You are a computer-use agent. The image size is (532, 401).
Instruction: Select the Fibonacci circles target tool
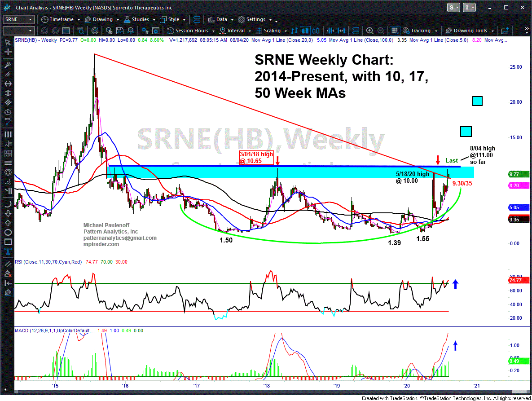tap(8, 172)
